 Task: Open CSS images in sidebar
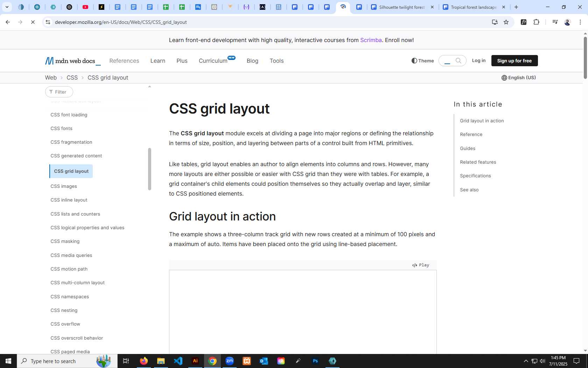[64, 186]
